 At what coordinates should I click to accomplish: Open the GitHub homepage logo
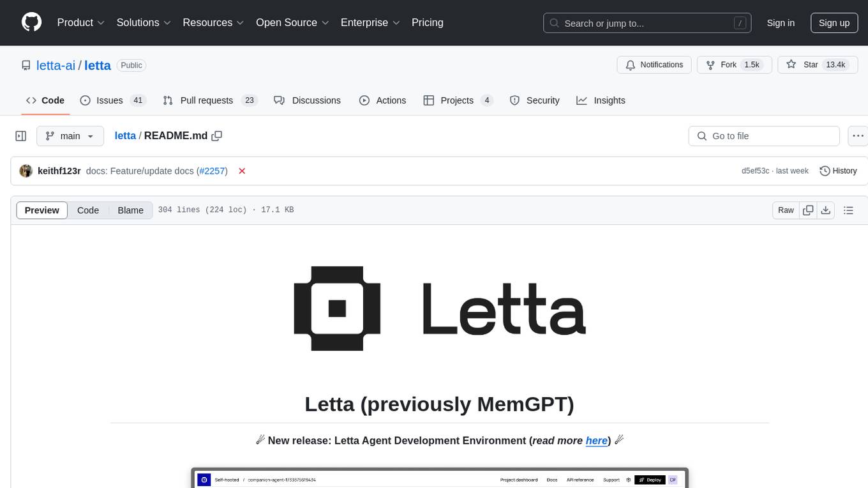coord(31,22)
